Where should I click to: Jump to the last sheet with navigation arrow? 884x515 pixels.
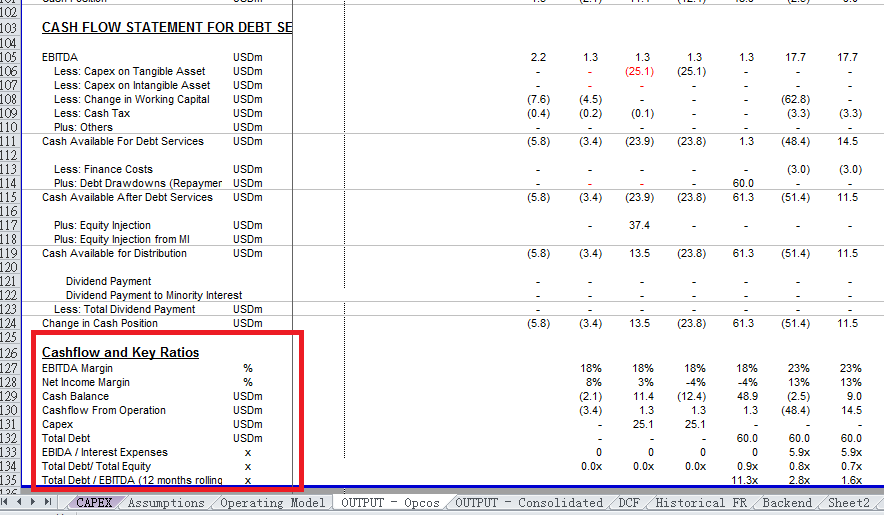(48, 501)
